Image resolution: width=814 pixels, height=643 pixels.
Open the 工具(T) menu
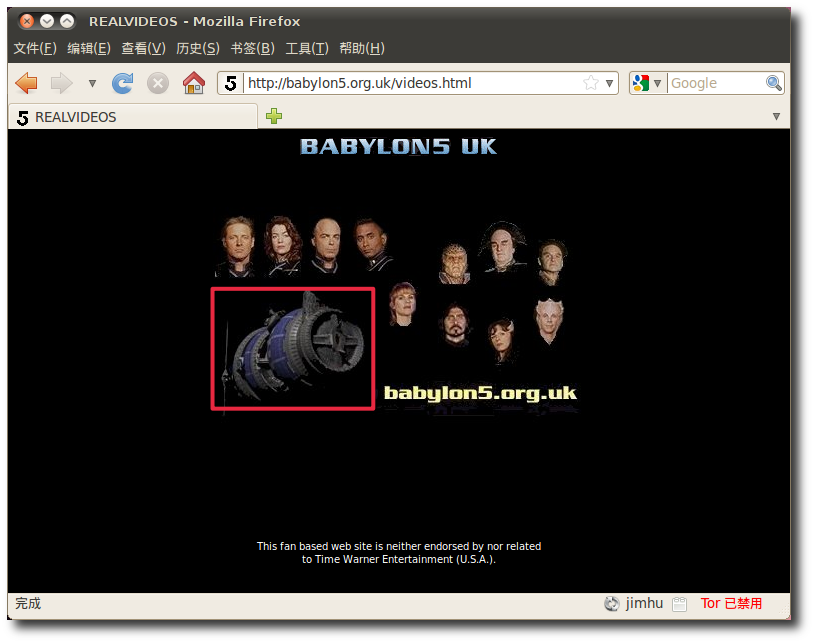point(307,48)
